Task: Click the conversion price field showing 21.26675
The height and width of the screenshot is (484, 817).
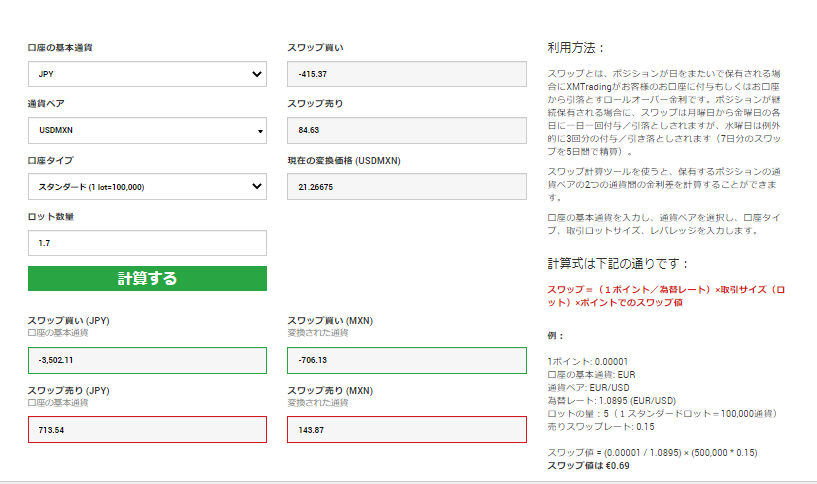Action: 406,187
